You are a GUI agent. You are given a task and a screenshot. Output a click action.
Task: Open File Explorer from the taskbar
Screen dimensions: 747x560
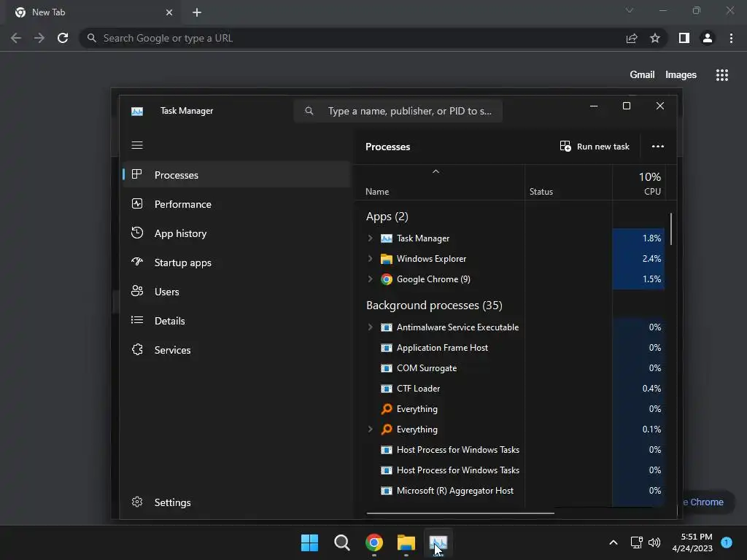[x=406, y=542]
